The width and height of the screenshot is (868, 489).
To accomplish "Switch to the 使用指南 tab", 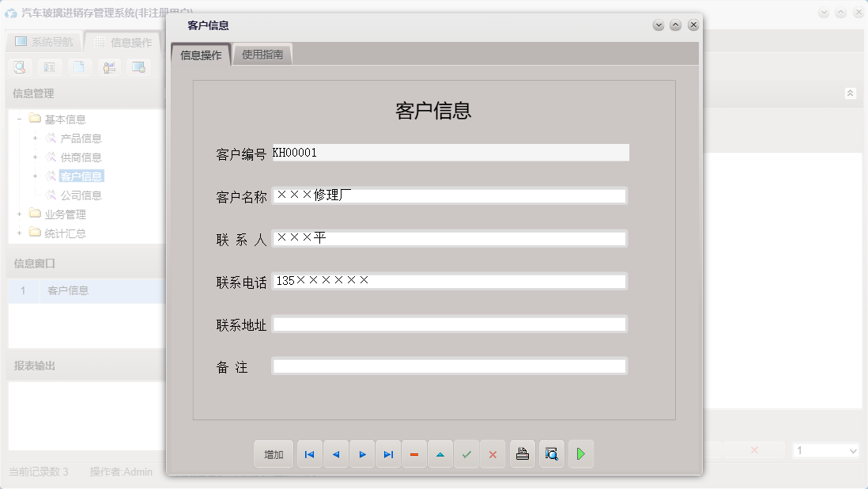I will (x=262, y=55).
